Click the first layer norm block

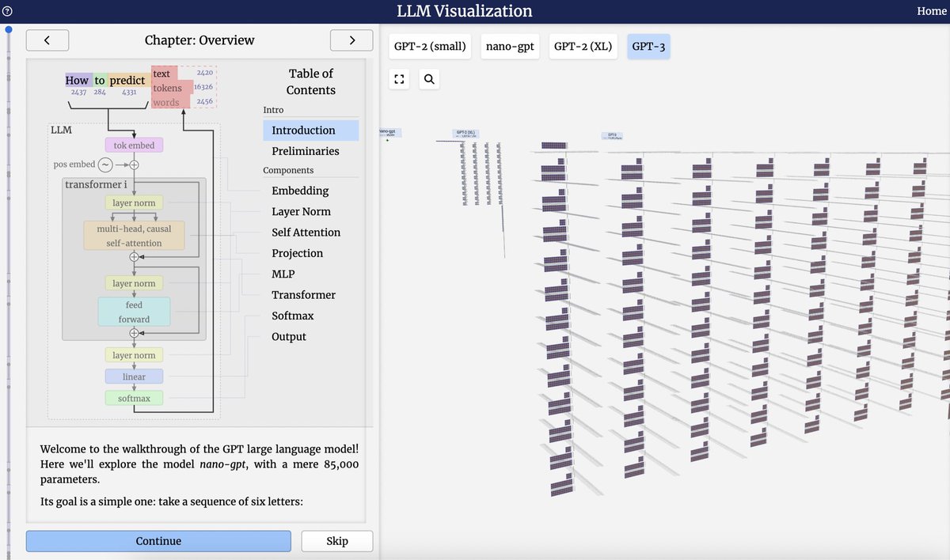coord(134,203)
